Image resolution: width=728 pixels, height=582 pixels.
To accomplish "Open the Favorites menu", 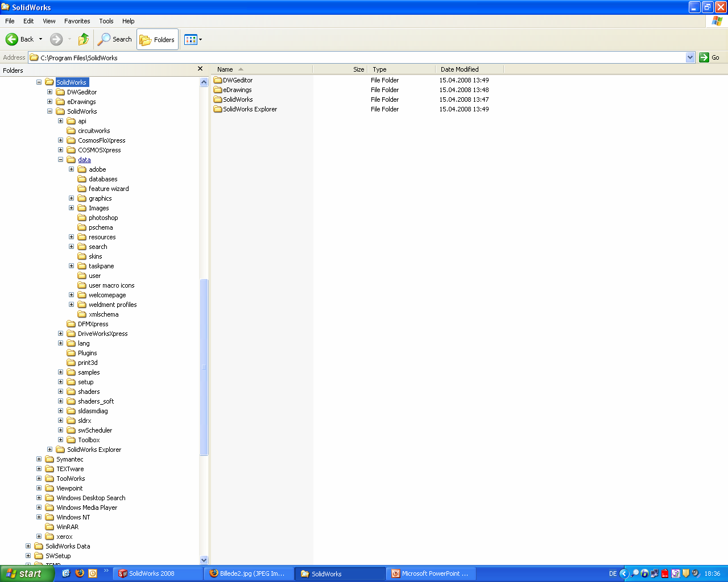I will pyautogui.click(x=77, y=21).
